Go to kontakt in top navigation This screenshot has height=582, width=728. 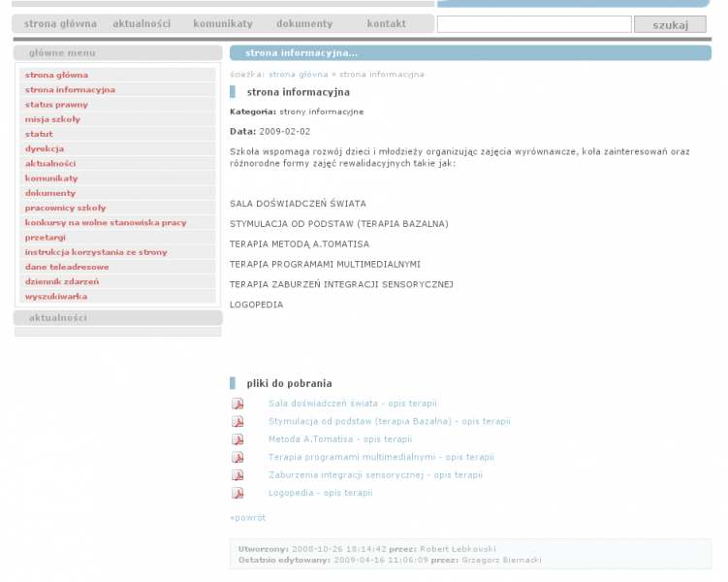[x=386, y=23]
